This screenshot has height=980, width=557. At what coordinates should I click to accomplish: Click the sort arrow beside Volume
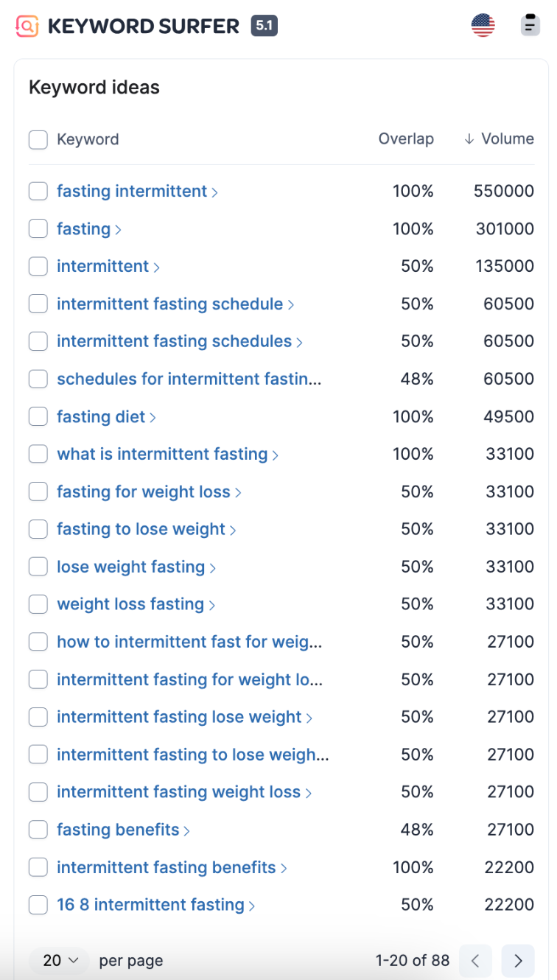click(469, 139)
